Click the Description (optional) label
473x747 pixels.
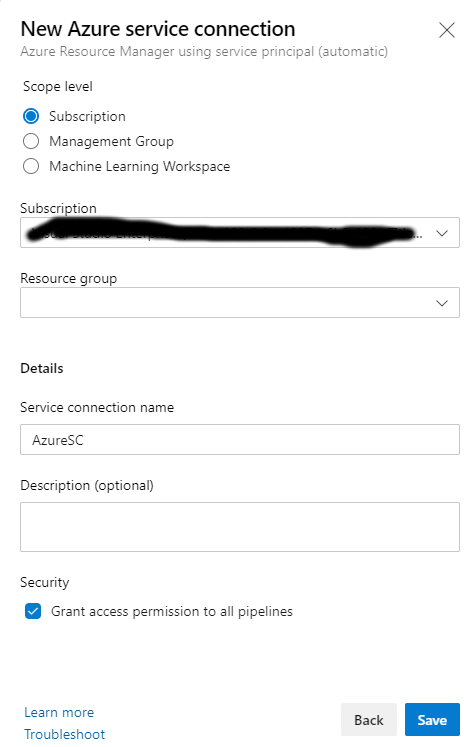(87, 485)
